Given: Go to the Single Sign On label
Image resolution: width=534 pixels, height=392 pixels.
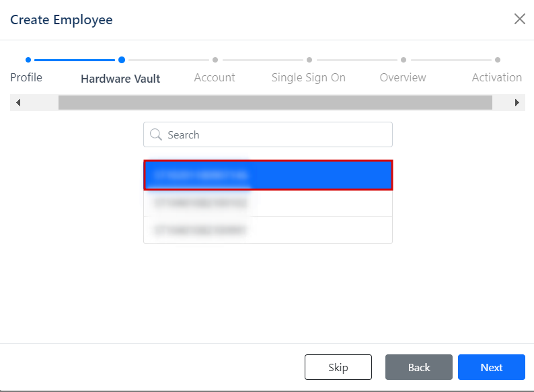Looking at the screenshot, I should [309, 77].
